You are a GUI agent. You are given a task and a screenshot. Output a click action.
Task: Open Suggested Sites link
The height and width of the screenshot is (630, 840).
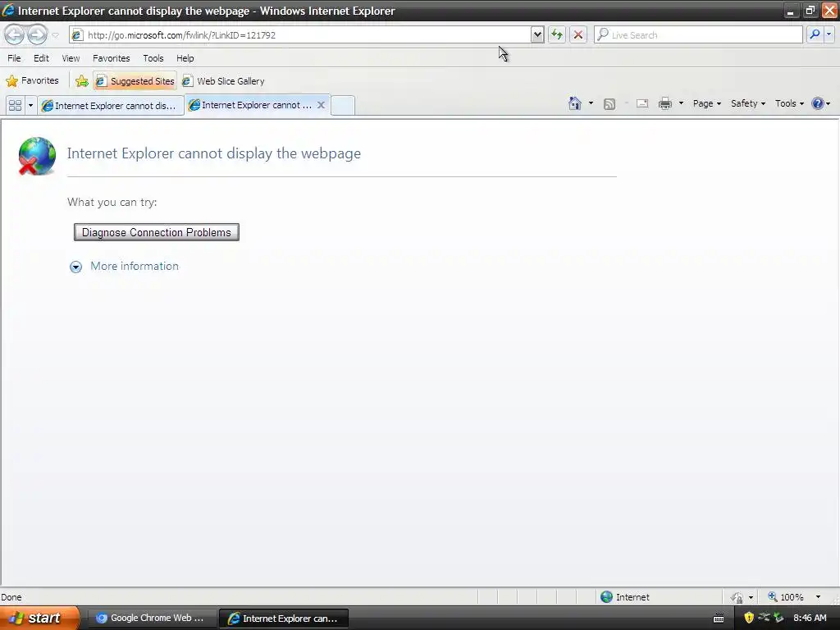click(135, 81)
